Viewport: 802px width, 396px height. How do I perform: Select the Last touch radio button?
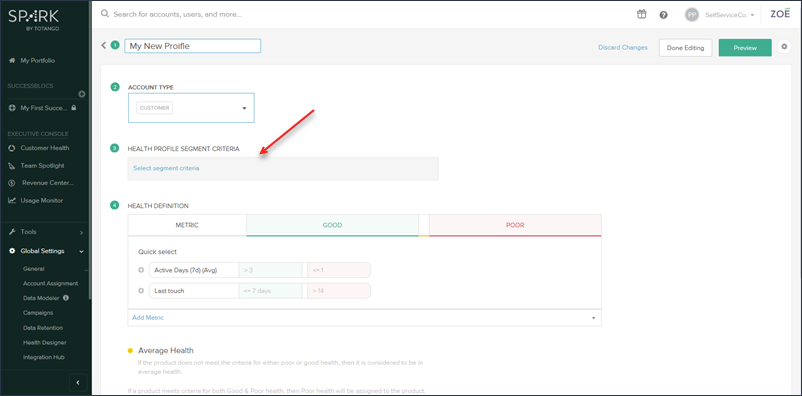coord(141,291)
